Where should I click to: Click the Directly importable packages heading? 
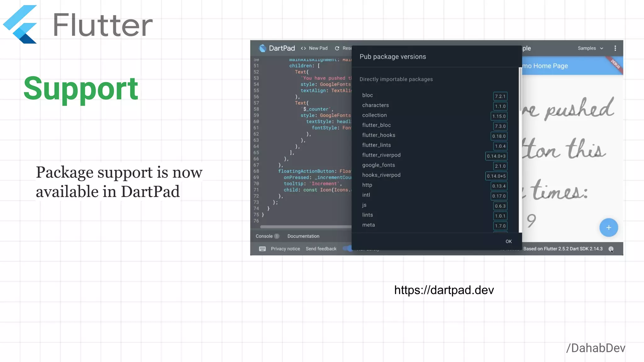point(396,79)
